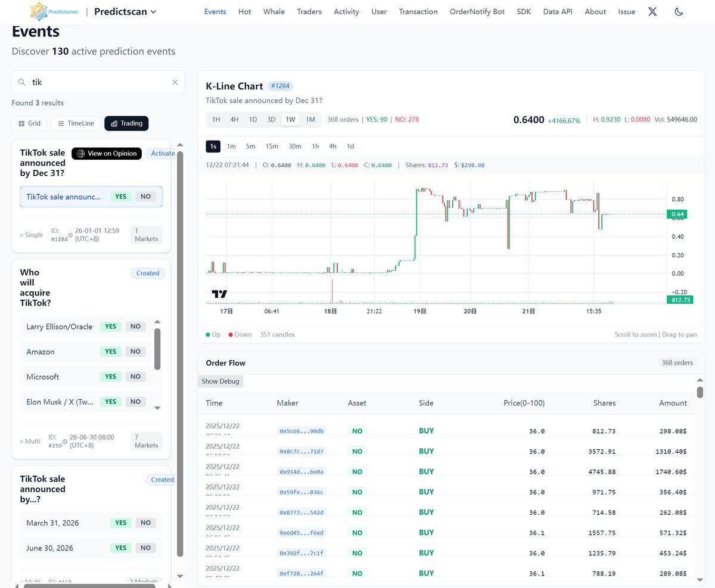Click NO for Amazon
Screen dimensions: 715x588
coord(135,351)
